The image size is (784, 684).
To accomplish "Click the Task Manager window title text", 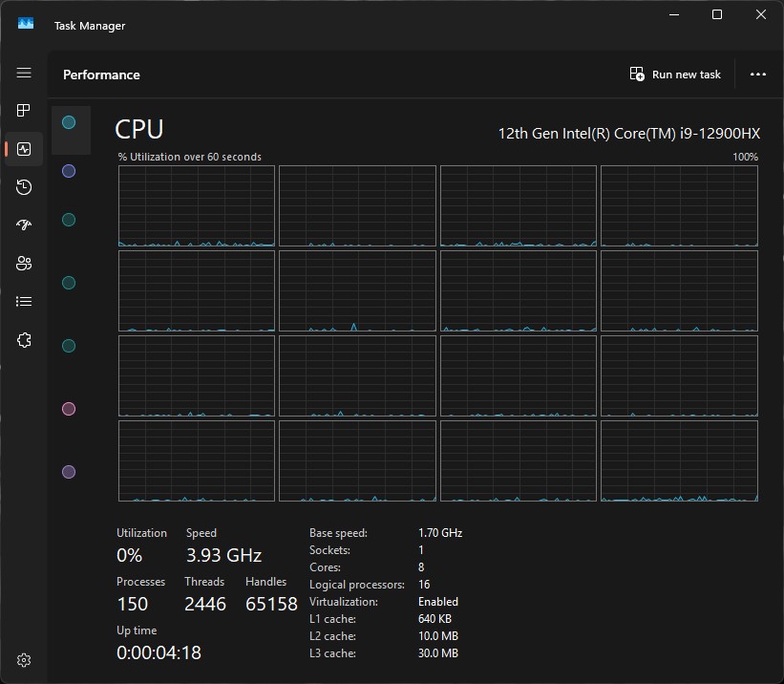I will pyautogui.click(x=90, y=26).
